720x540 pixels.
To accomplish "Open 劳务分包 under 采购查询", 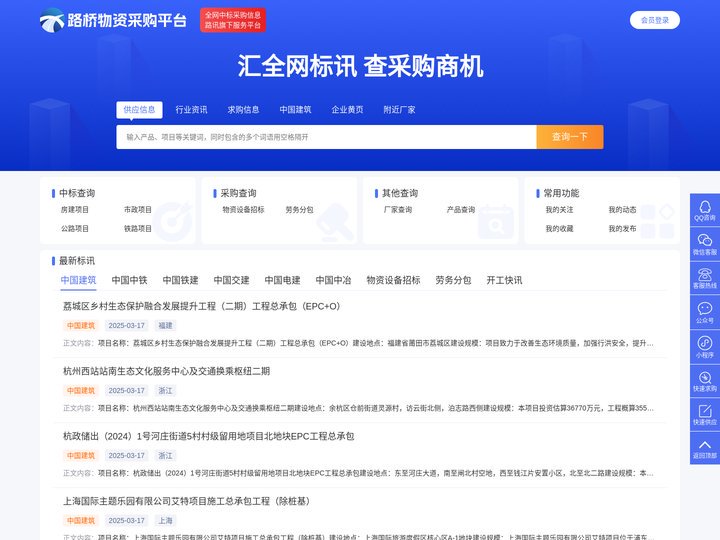I will point(299,210).
